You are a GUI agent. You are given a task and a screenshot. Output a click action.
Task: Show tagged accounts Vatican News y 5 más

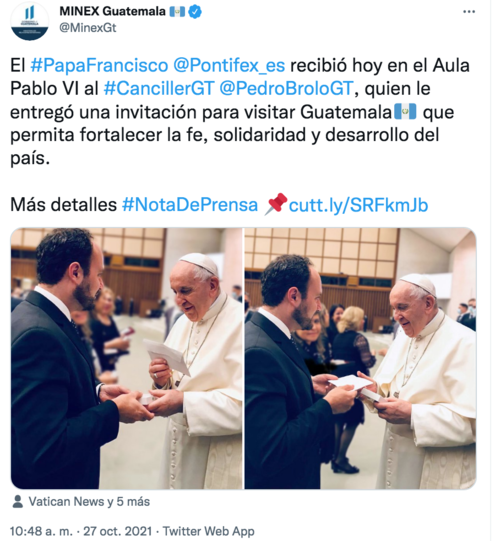point(89,502)
